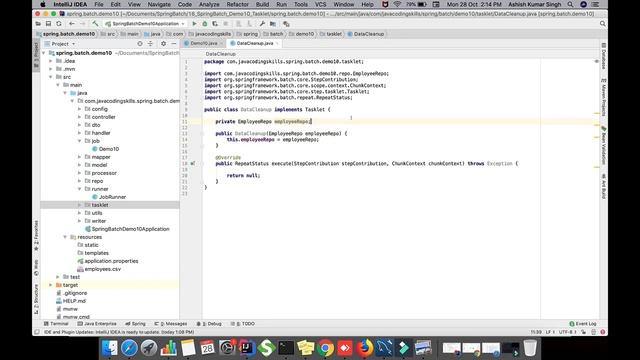The width and height of the screenshot is (640, 360).
Task: Navigate forward with the right arrow icon
Action: (x=82, y=24)
